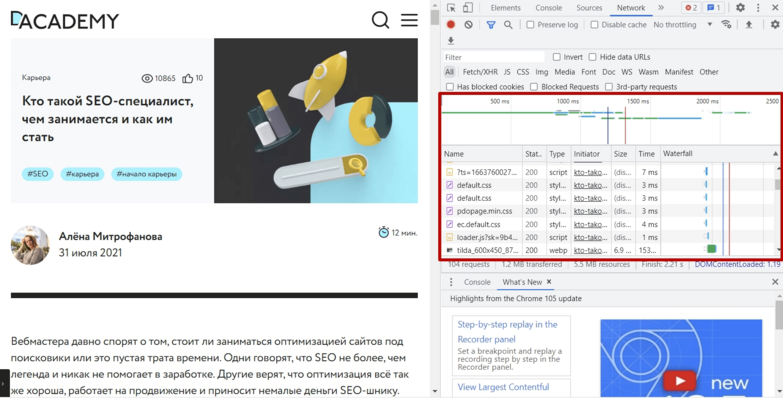
Task: Check the 3rd-party requests checkbox
Action: point(609,87)
